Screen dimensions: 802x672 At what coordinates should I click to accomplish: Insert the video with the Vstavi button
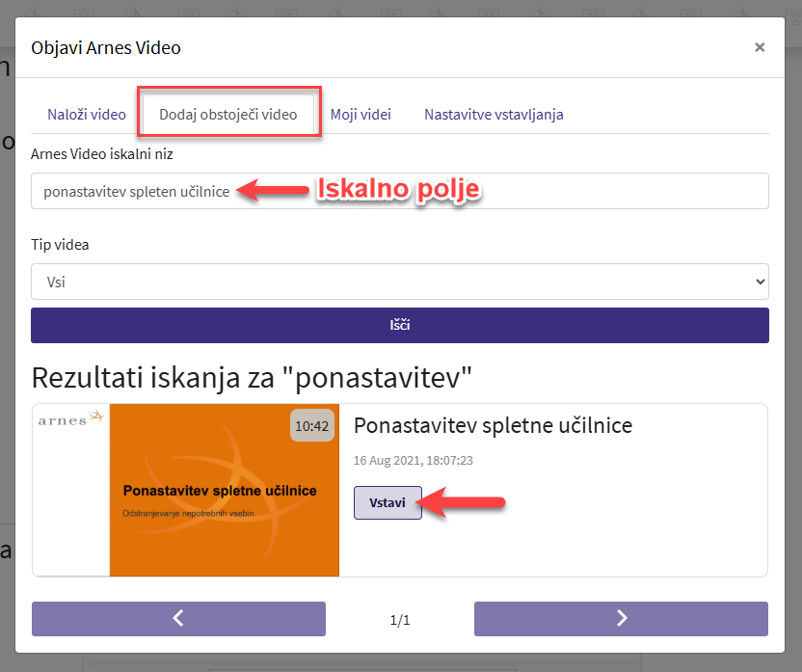tap(388, 502)
